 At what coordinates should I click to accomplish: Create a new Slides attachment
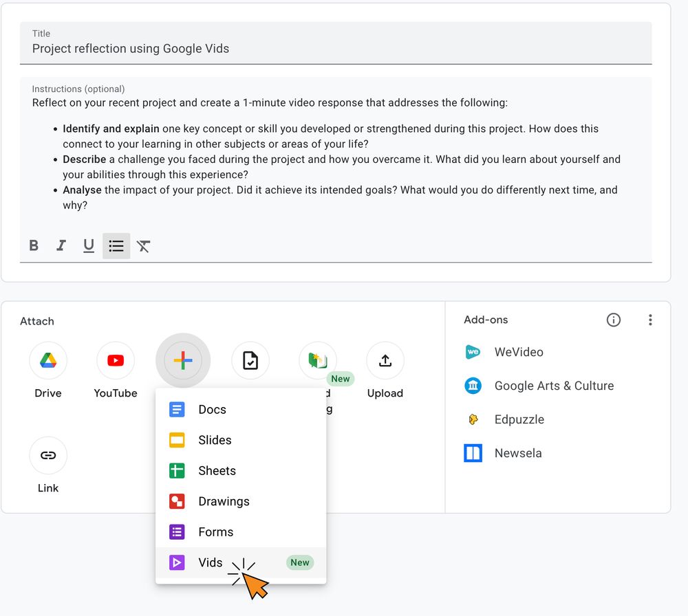coord(241,440)
